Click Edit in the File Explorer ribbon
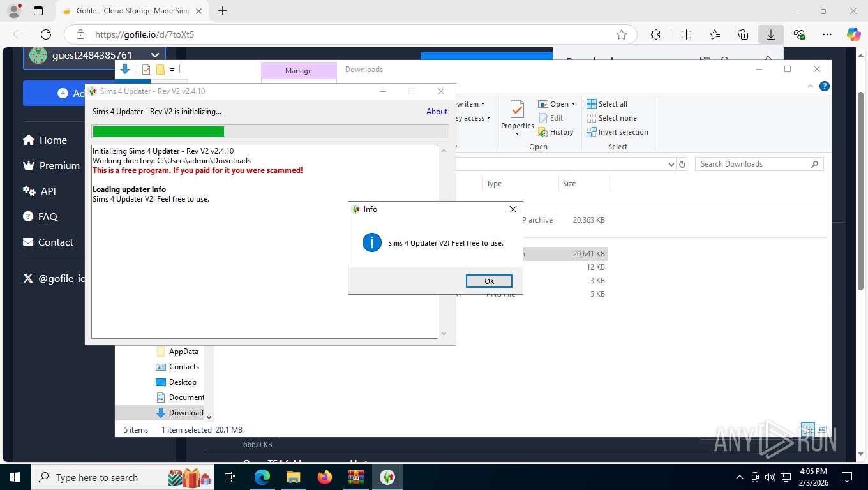This screenshot has width=868, height=490. point(551,118)
